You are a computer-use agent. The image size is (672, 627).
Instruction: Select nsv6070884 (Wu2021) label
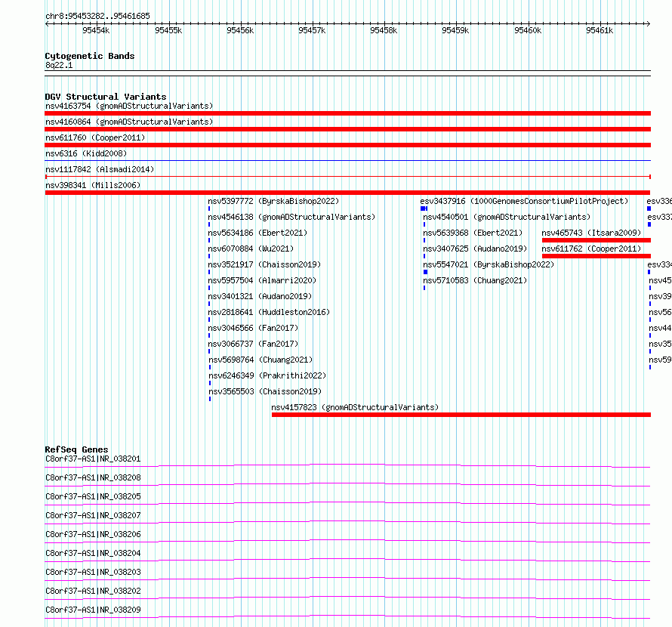point(251,249)
